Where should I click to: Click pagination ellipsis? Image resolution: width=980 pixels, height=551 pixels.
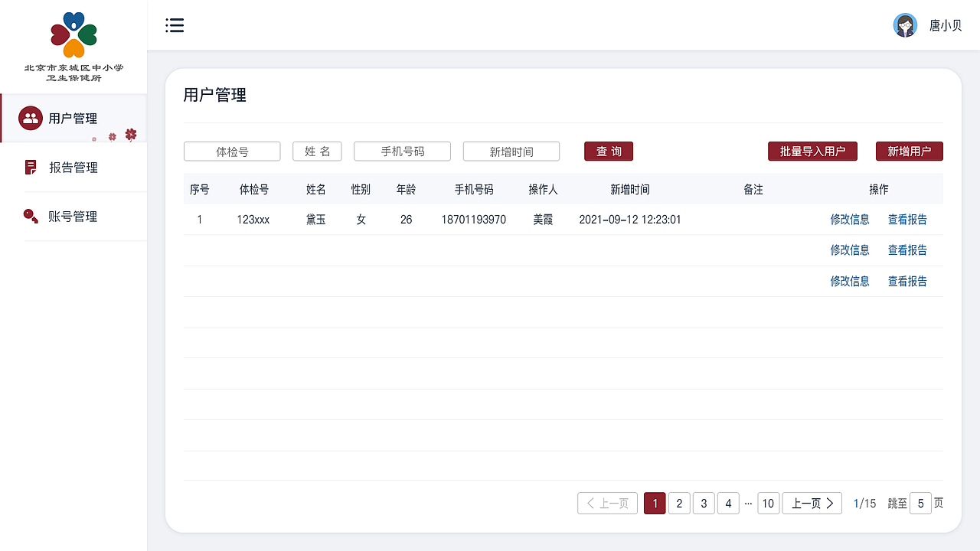(x=748, y=504)
